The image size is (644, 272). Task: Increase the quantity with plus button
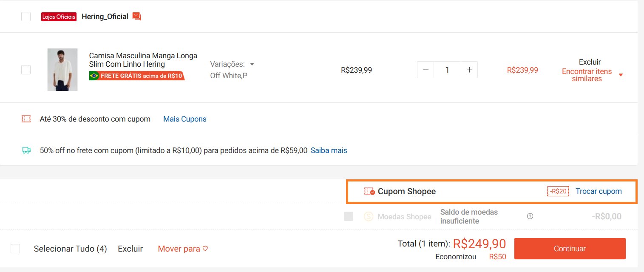point(469,70)
